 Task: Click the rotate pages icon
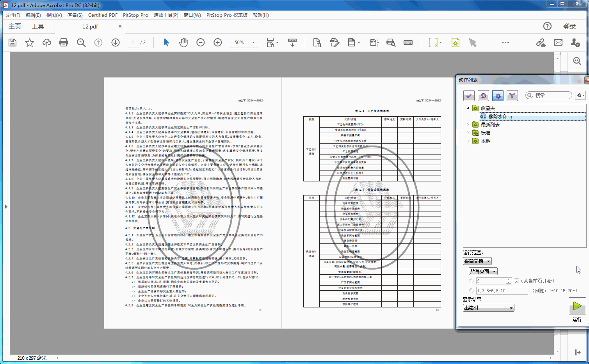coord(374,43)
